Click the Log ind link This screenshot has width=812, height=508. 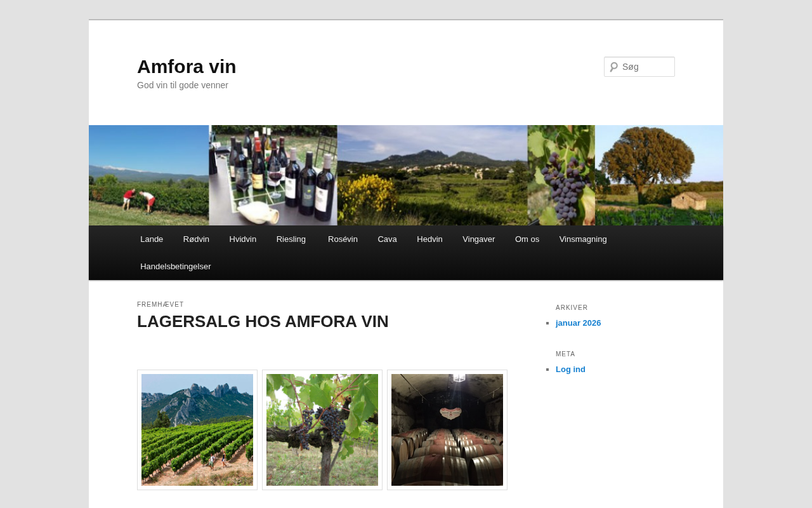click(570, 370)
